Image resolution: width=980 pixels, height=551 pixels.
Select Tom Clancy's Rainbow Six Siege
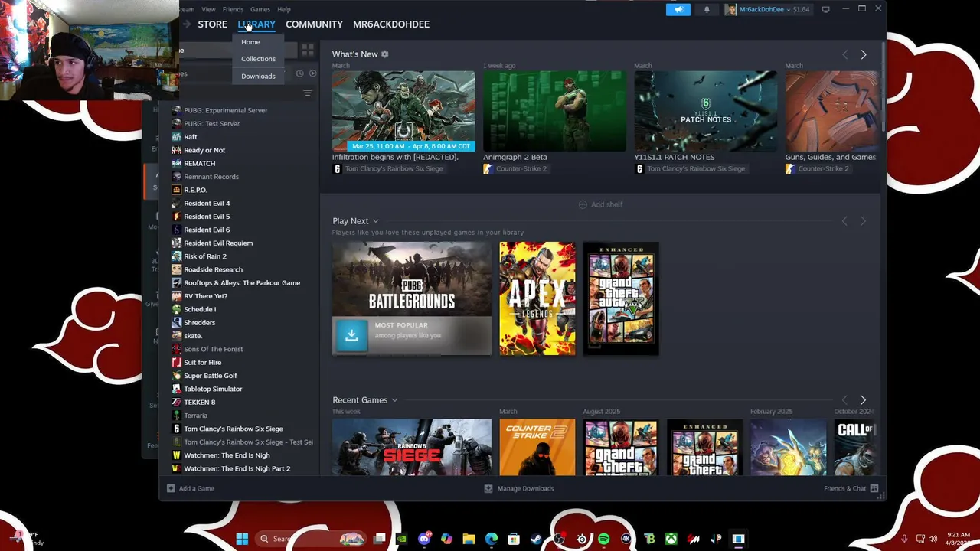click(x=234, y=429)
